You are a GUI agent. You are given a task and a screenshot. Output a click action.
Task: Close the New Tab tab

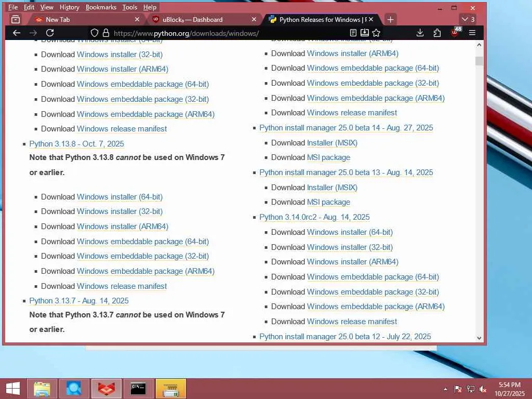coord(137,20)
